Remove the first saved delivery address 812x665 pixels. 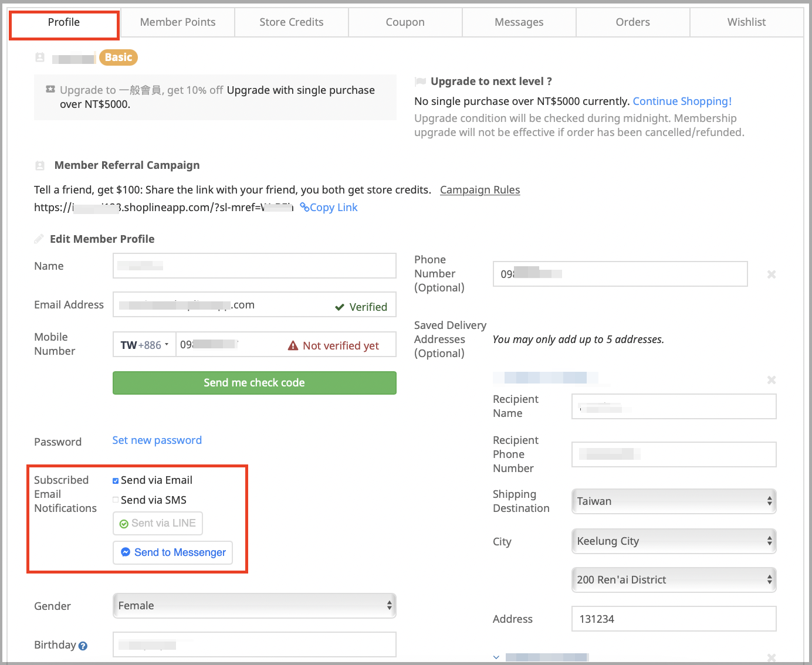[772, 380]
